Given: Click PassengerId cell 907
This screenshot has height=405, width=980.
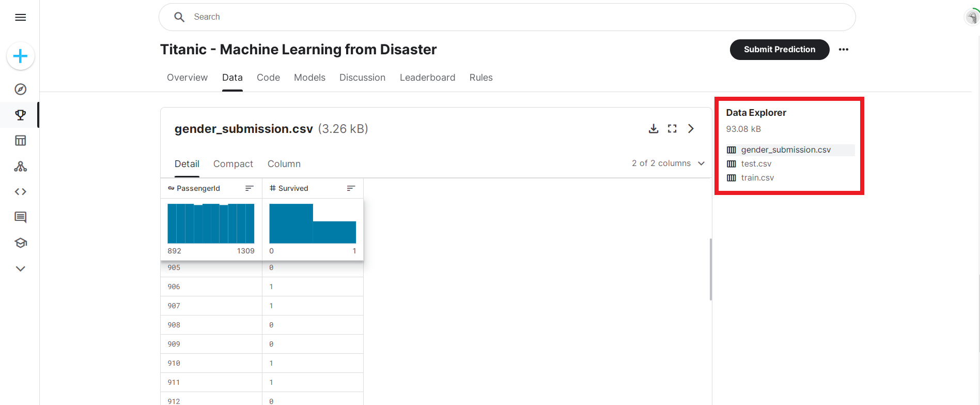Looking at the screenshot, I should (x=211, y=306).
